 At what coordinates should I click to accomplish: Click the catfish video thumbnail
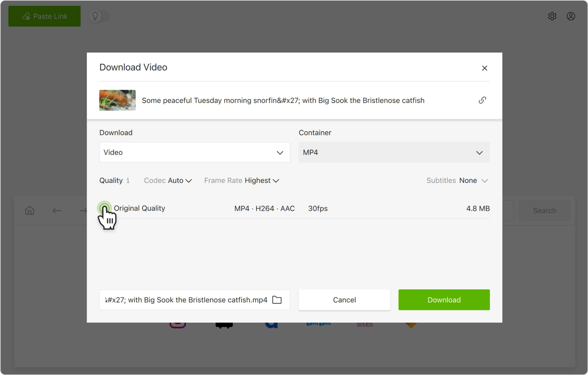click(x=117, y=100)
